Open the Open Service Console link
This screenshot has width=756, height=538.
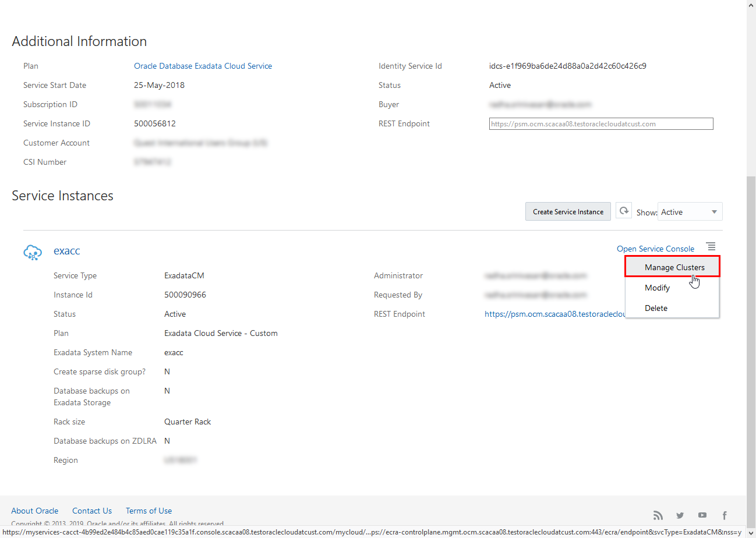click(x=655, y=249)
